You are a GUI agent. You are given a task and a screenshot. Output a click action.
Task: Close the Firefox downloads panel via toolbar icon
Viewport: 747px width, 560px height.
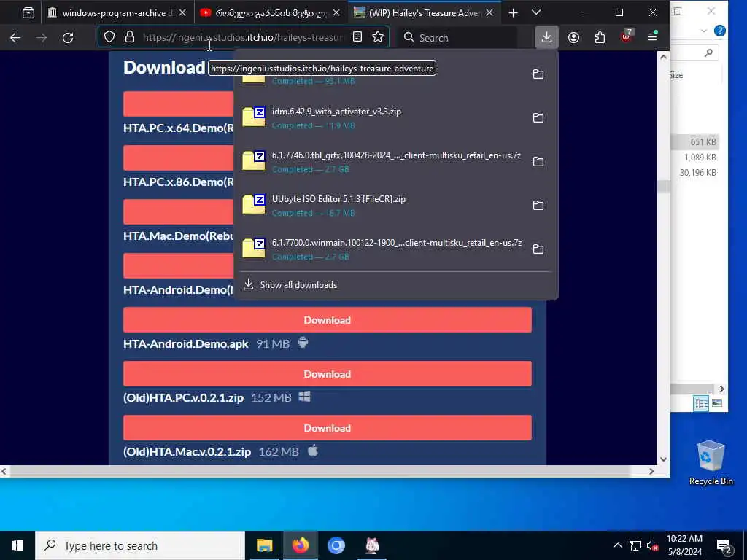pyautogui.click(x=546, y=37)
